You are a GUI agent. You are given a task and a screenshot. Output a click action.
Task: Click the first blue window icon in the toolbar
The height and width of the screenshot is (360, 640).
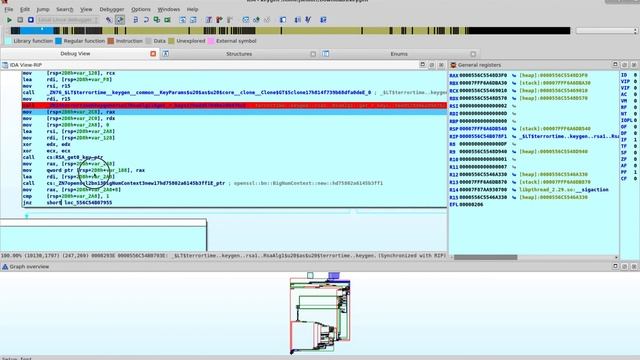(x=182, y=20)
